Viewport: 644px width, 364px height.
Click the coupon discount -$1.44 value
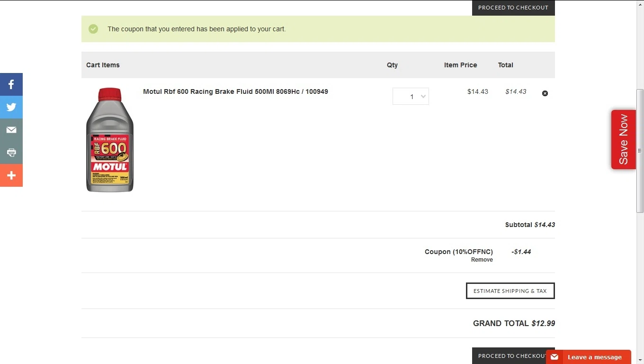[x=521, y=252]
